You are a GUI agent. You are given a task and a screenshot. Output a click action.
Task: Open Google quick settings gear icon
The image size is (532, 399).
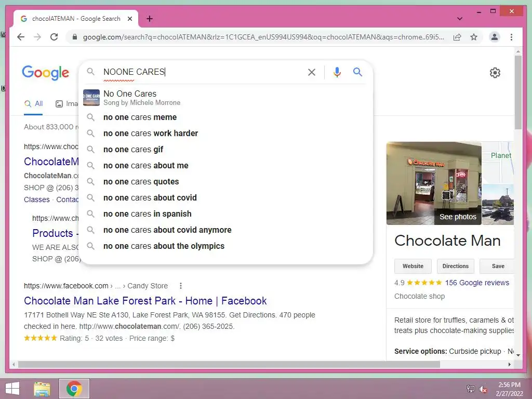pyautogui.click(x=495, y=73)
